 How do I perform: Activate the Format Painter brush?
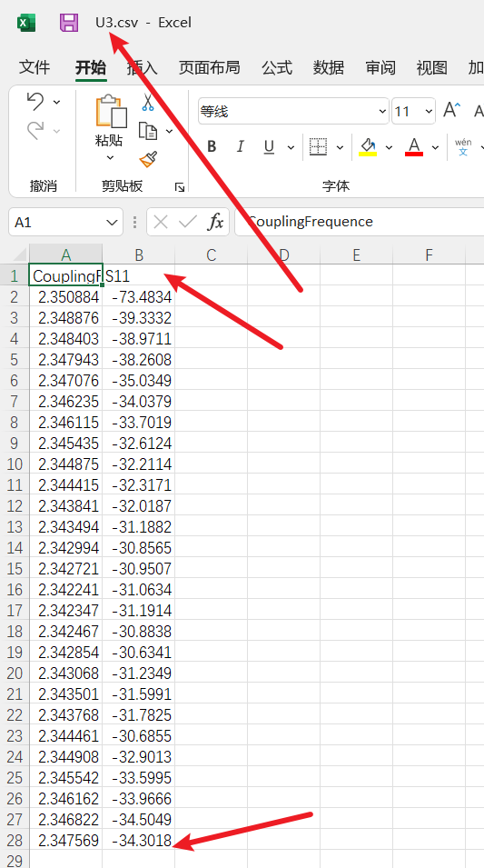(148, 159)
